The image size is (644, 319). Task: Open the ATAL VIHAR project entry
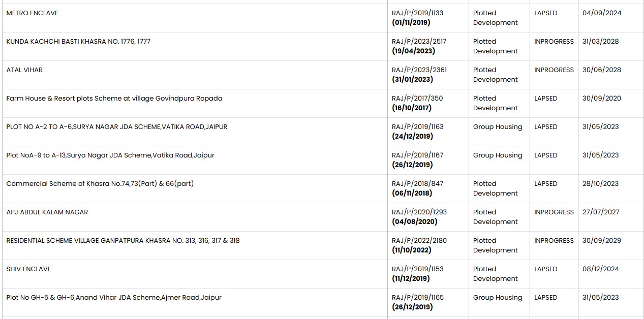point(24,70)
